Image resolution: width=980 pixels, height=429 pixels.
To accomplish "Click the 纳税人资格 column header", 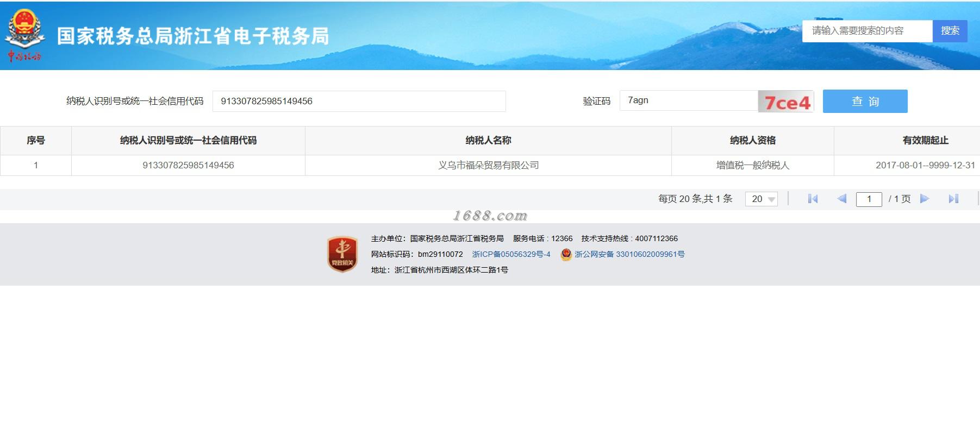I will pyautogui.click(x=753, y=141).
